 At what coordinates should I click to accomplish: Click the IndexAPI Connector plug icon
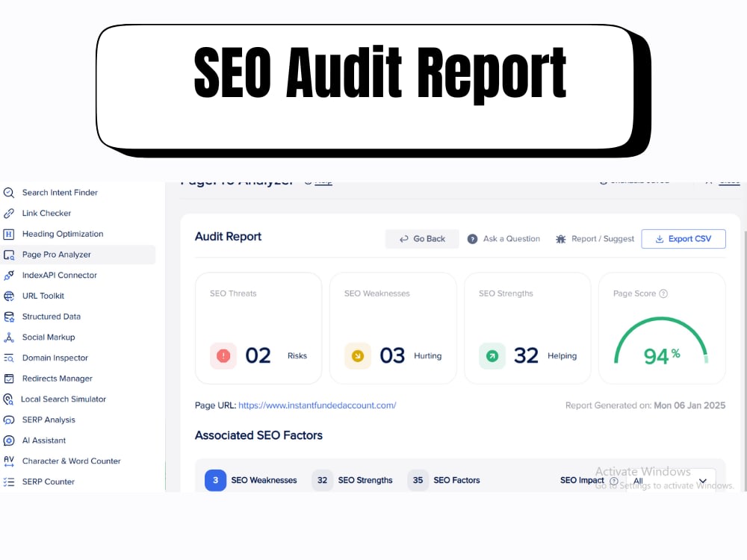8,276
